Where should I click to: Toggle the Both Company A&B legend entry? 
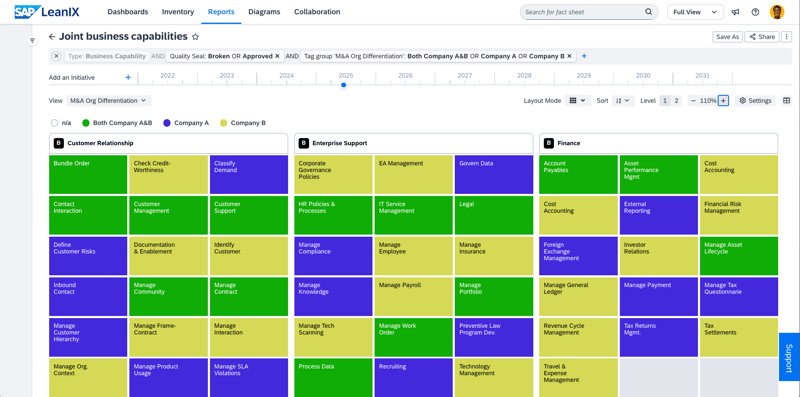coord(117,123)
